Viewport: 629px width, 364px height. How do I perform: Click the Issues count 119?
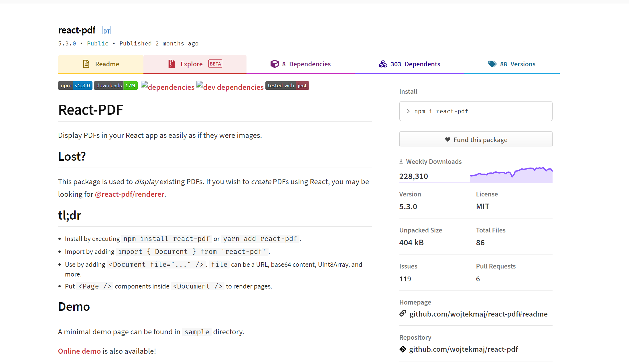405,279
